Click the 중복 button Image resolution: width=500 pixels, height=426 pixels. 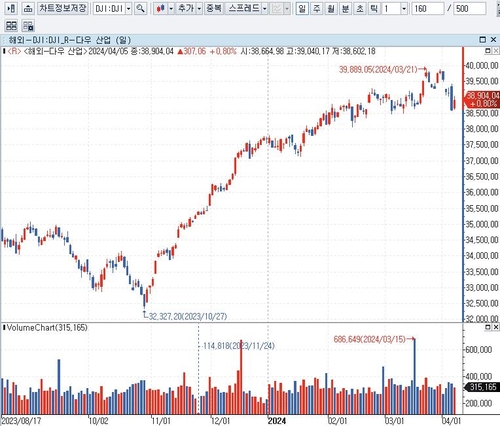[214, 8]
